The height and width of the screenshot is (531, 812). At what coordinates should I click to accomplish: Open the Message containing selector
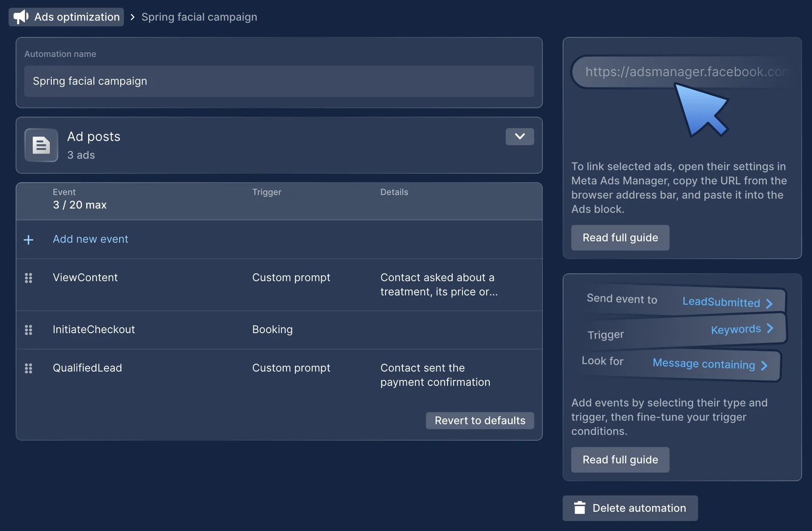point(710,364)
